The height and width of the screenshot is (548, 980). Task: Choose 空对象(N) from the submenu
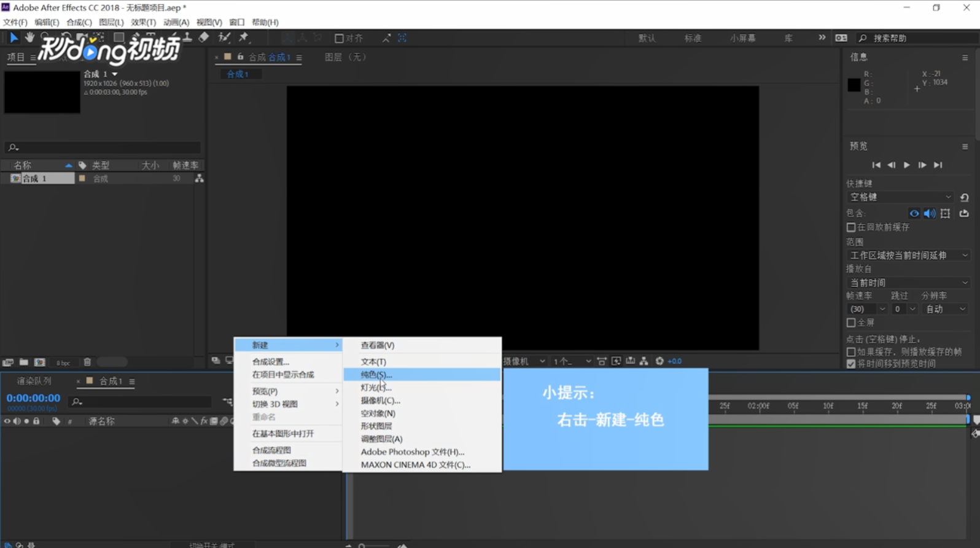tap(422, 413)
